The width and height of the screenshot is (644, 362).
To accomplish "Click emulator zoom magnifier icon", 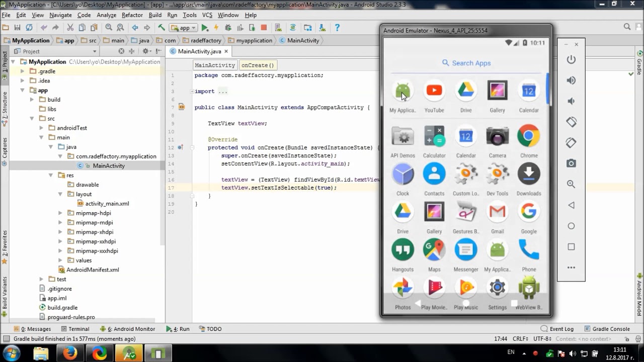I will 571,185.
